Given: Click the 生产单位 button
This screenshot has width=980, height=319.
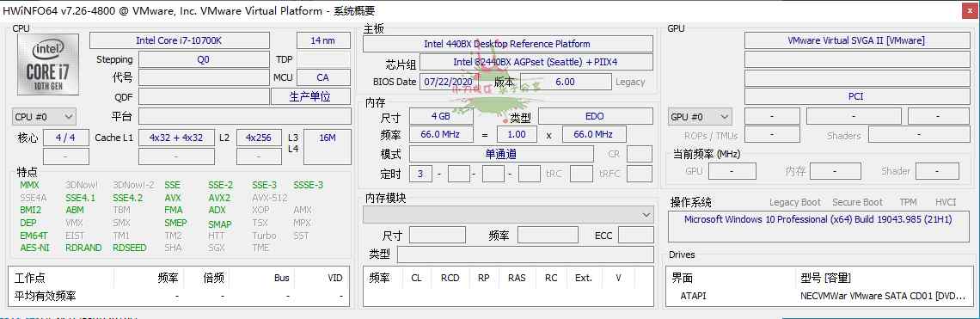Looking at the screenshot, I should [310, 96].
